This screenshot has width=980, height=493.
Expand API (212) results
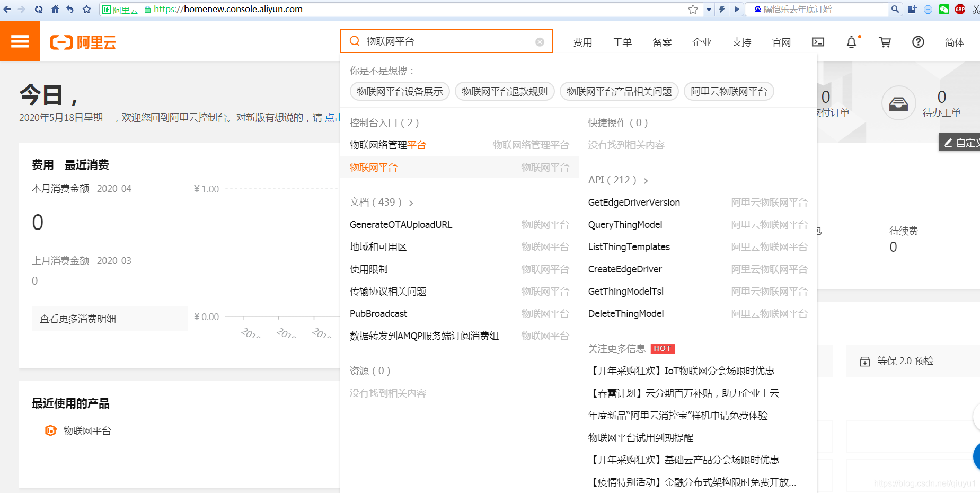click(x=618, y=180)
